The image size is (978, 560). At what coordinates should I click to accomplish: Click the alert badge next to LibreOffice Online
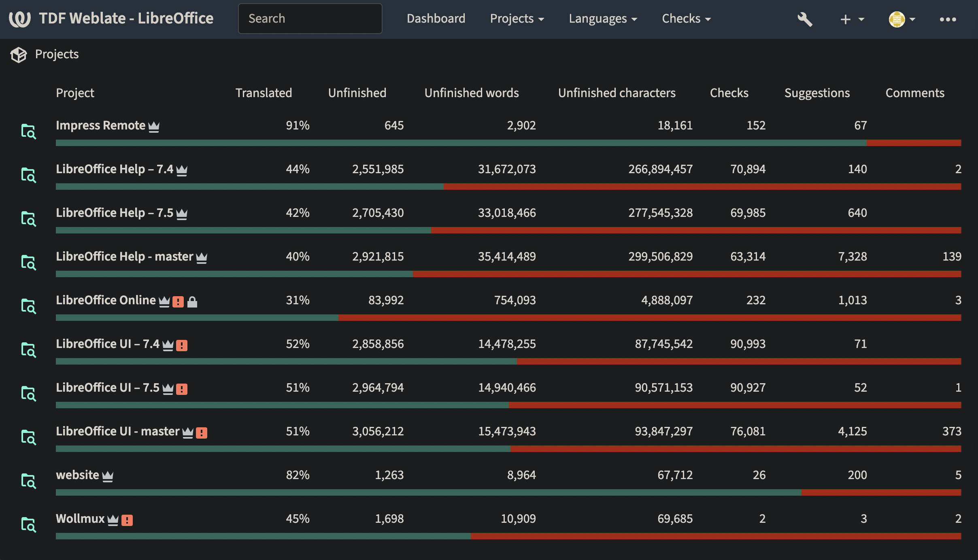click(x=178, y=301)
